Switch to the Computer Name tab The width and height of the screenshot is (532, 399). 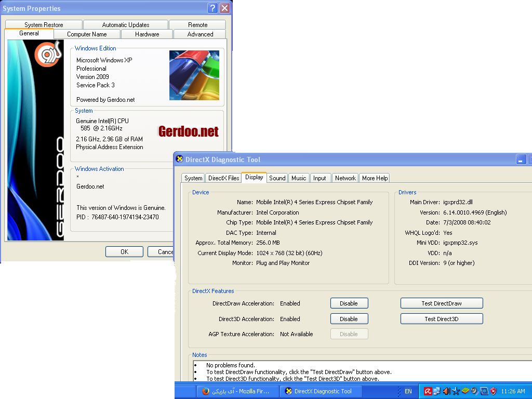point(87,34)
